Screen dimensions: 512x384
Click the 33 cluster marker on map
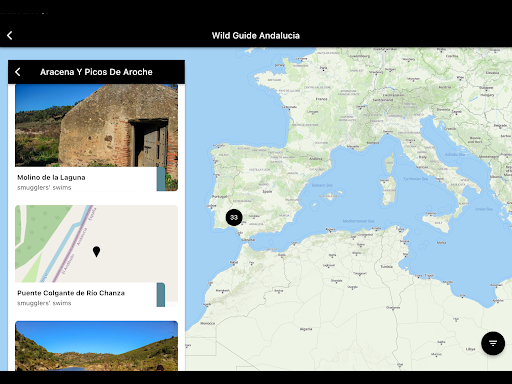point(234,218)
